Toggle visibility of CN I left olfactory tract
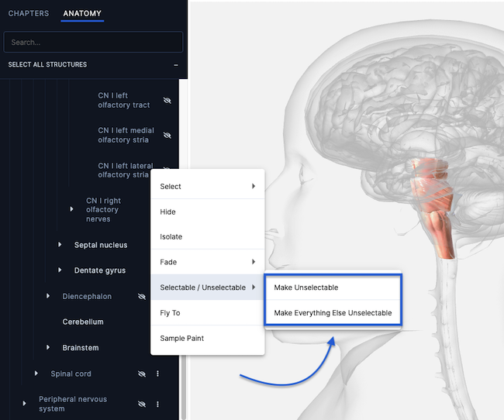504x420 pixels. click(x=167, y=101)
